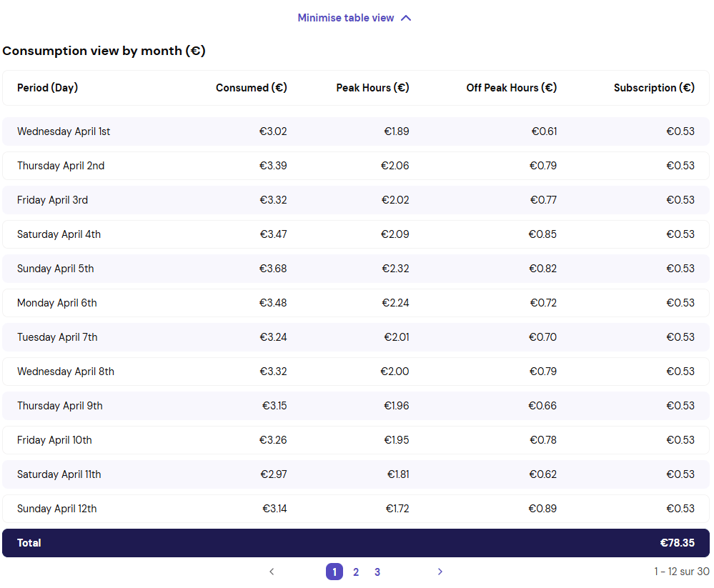Select the Sunday April 5th row label
Screen dimensions: 714x588
pos(56,269)
